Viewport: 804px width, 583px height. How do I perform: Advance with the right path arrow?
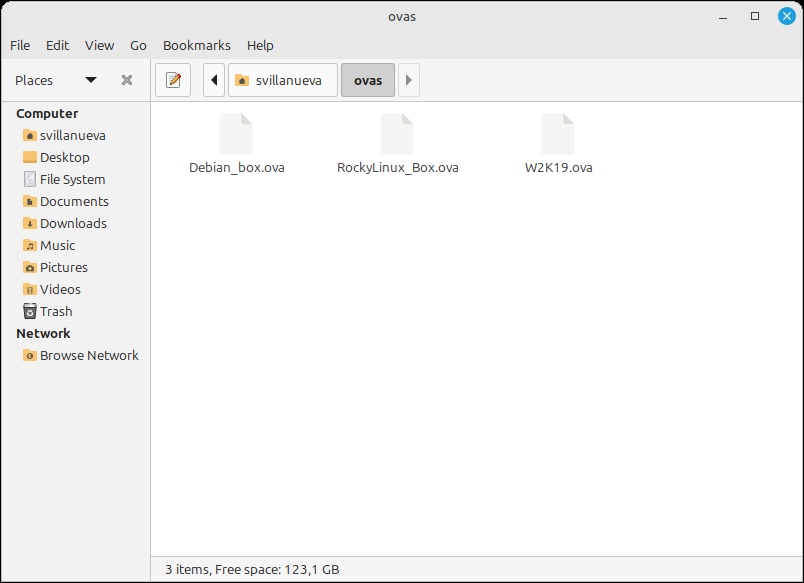409,80
